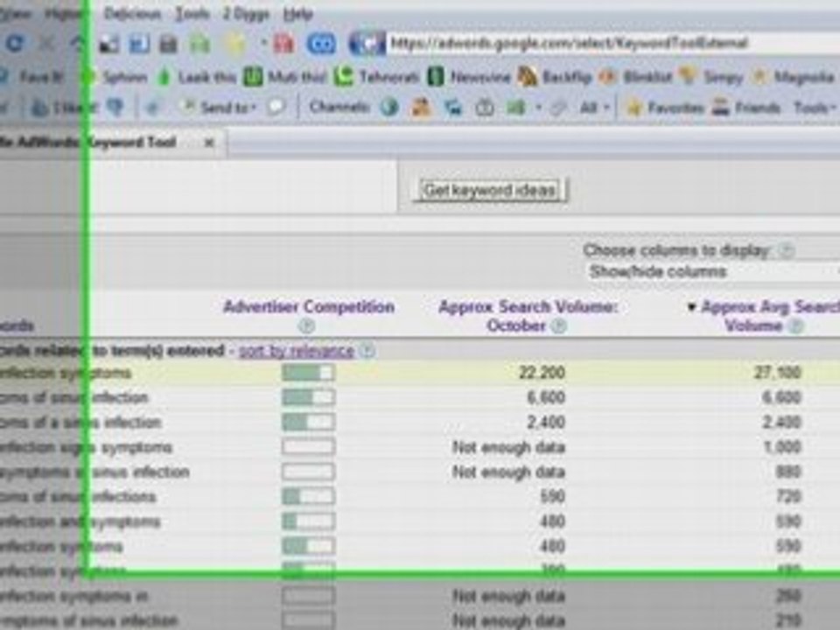
Task: Click the green toolbar icon before the star
Action: pyautogui.click(x=199, y=44)
